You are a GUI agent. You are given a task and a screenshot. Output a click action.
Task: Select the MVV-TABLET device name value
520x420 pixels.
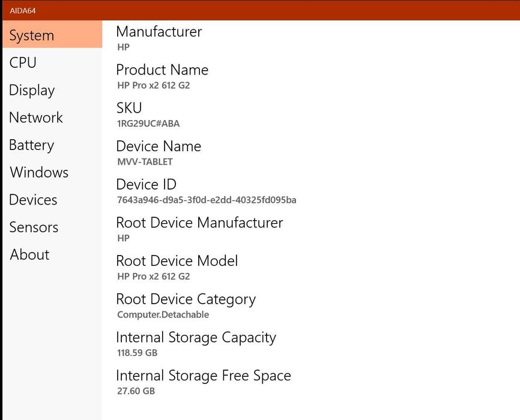pos(145,162)
